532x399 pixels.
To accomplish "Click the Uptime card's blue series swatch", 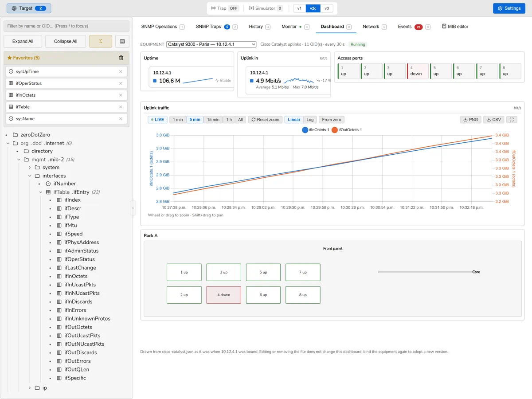I will click(155, 81).
